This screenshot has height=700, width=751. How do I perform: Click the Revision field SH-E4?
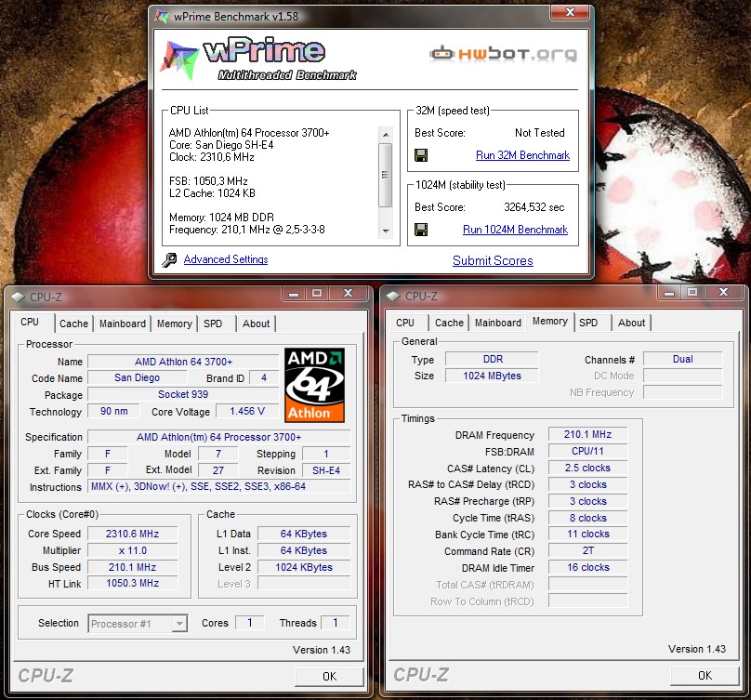(326, 470)
